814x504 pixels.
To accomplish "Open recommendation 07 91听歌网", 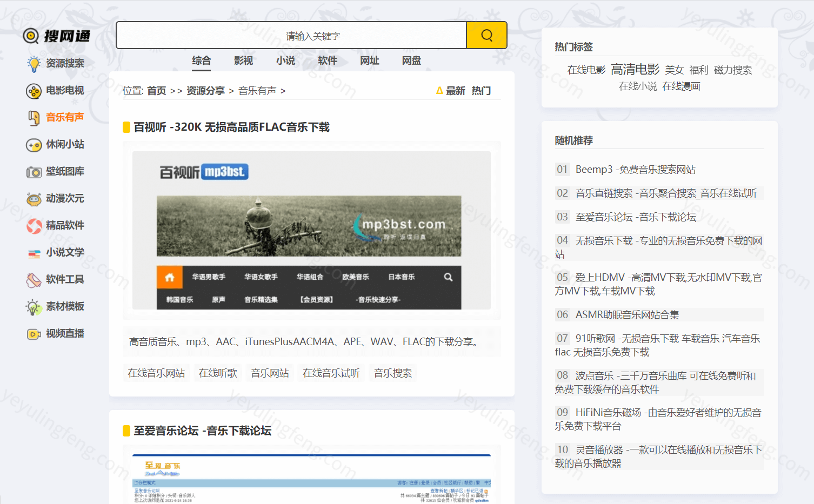I will (659, 345).
